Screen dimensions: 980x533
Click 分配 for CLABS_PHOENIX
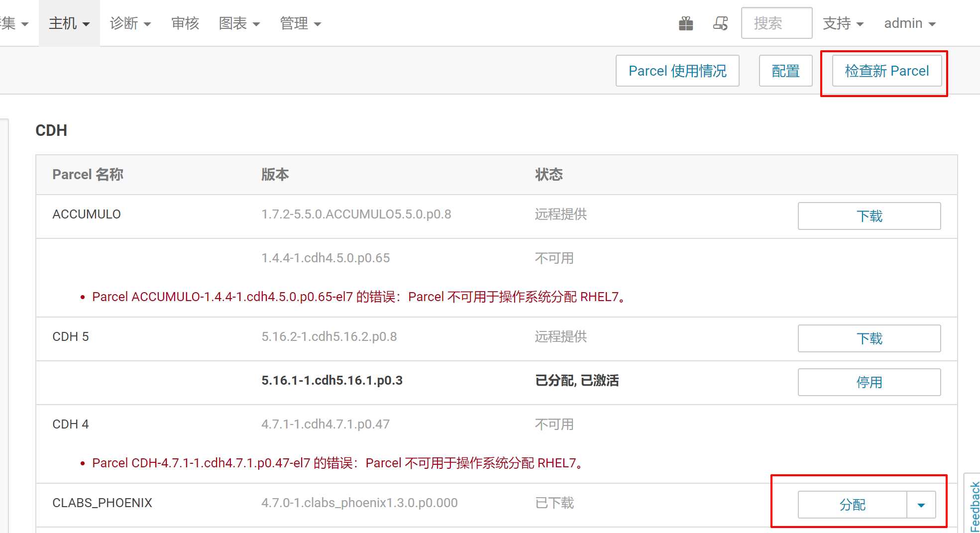[852, 505]
